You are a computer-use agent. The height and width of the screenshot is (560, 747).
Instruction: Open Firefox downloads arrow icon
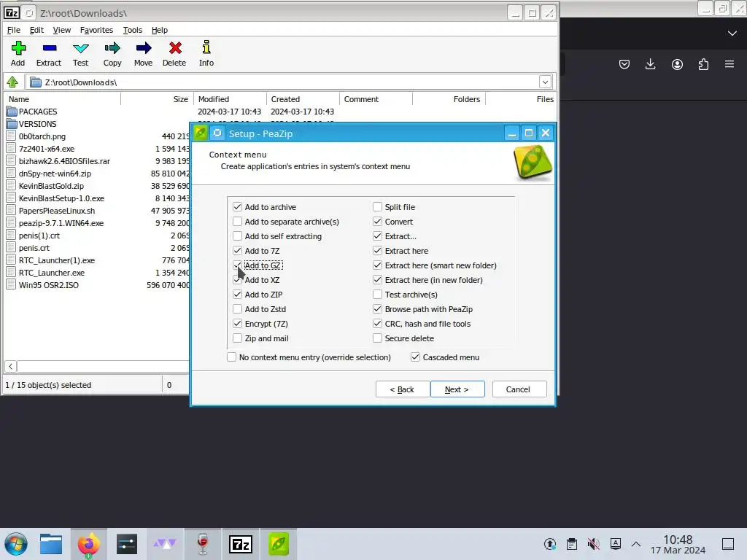tap(650, 64)
